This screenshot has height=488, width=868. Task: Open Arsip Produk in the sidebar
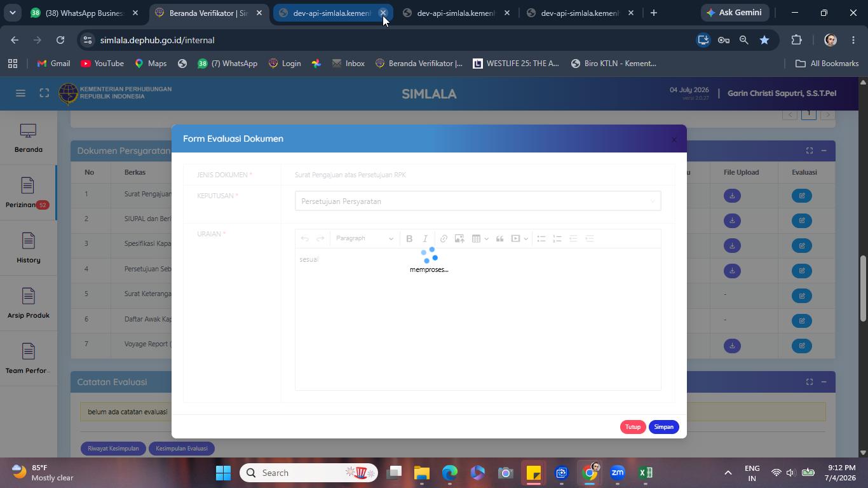(x=28, y=304)
